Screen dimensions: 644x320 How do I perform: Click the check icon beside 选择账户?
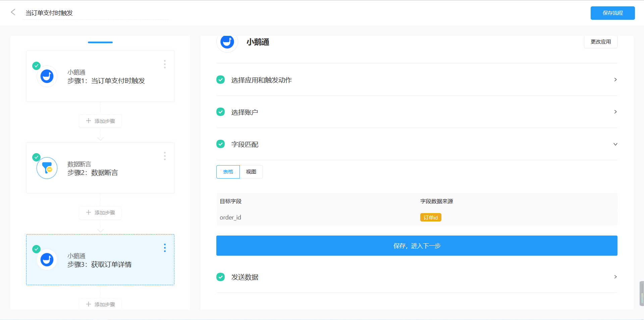pos(221,112)
